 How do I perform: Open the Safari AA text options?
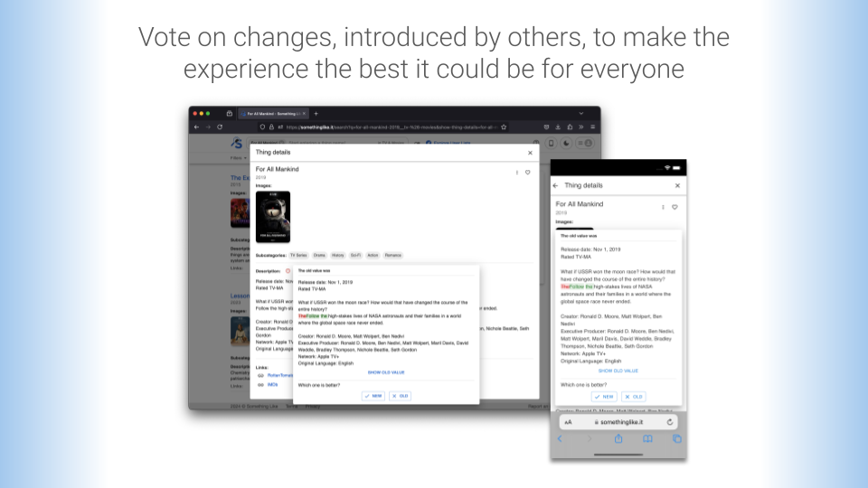[568, 422]
